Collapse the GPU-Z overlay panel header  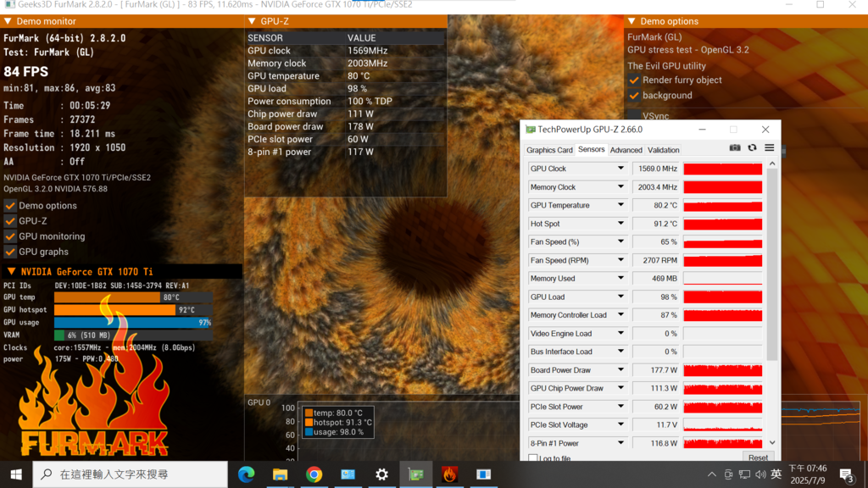click(252, 21)
